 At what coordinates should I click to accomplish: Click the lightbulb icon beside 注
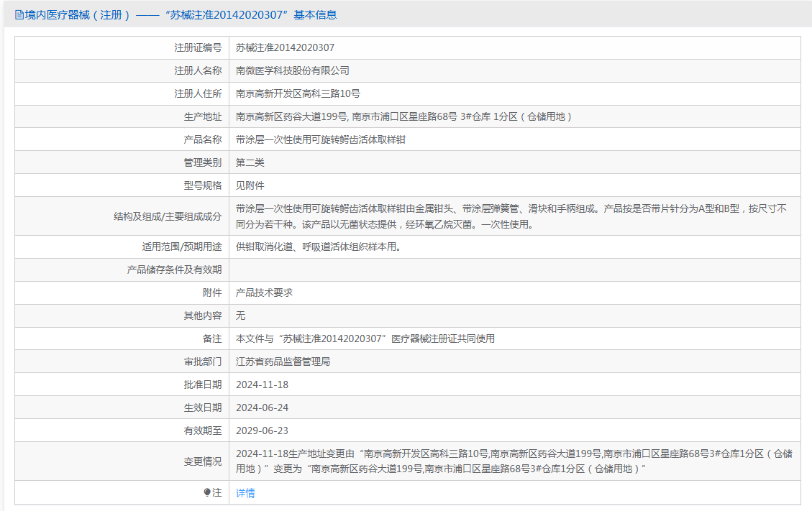[207, 492]
